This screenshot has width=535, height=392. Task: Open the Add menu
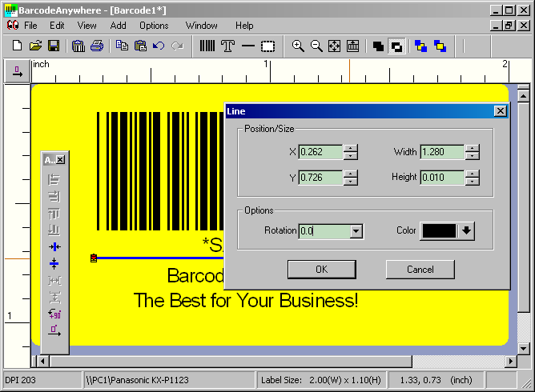coord(118,26)
